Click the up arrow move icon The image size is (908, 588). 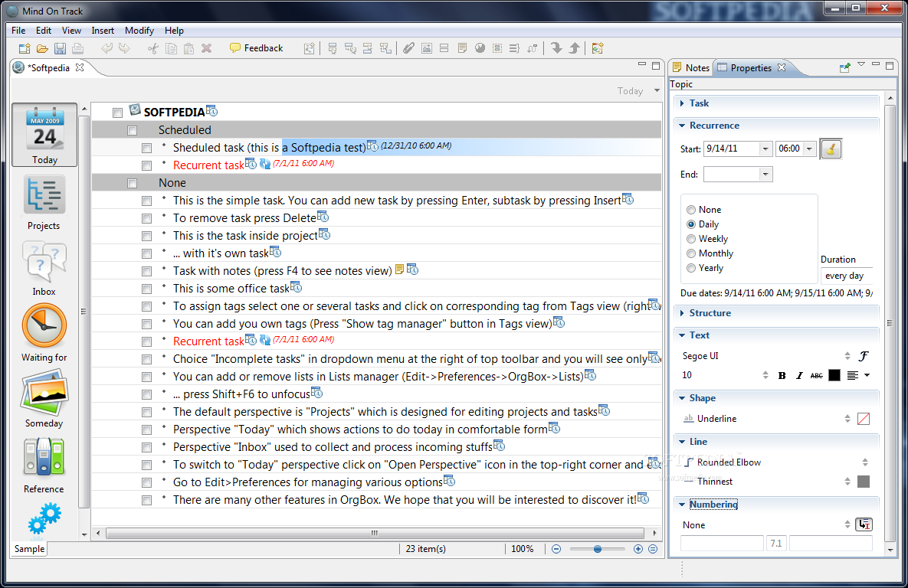pyautogui.click(x=575, y=48)
